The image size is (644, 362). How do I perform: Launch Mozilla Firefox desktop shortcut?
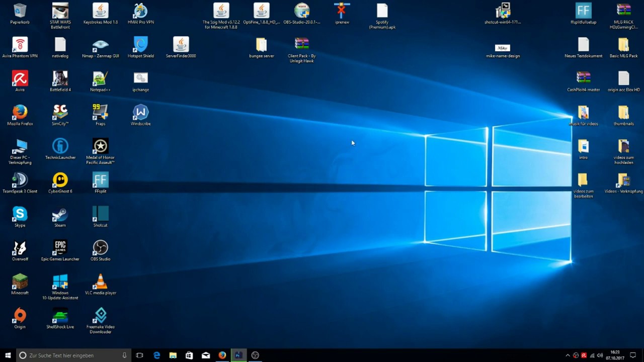(x=20, y=112)
